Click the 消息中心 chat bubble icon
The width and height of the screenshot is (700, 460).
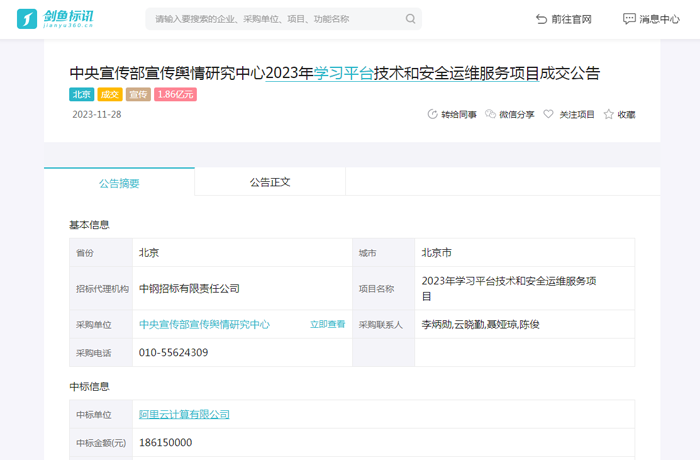[x=629, y=19]
